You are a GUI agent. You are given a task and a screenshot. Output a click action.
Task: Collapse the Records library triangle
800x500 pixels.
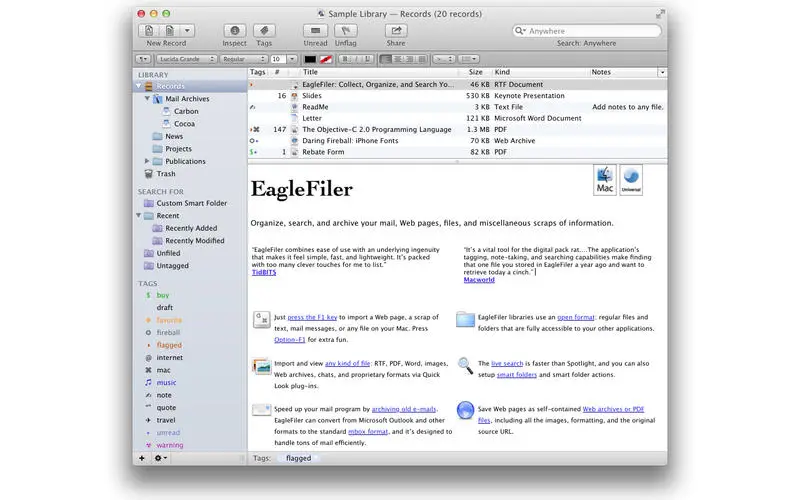coord(138,86)
